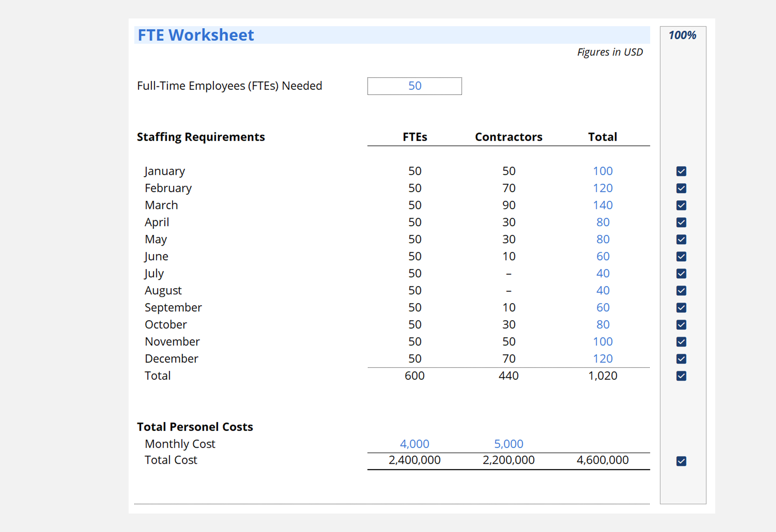This screenshot has width=776, height=532.
Task: Select the FTE monthly cost 4,000 cell
Action: [414, 444]
